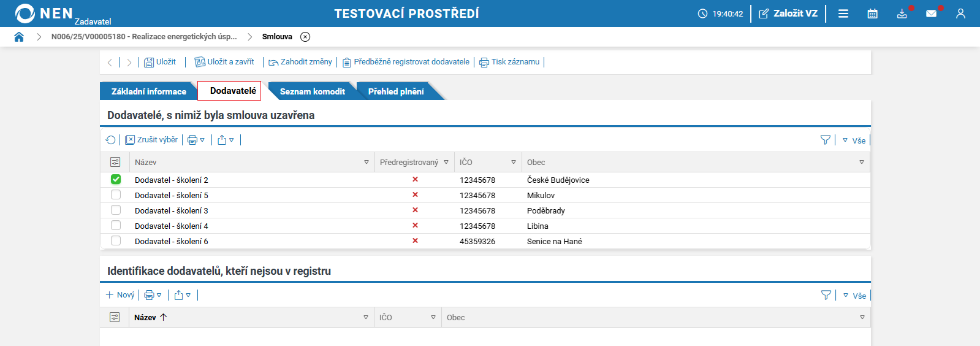
Task: Expand the Název column filter dropdown
Action: coord(367,163)
